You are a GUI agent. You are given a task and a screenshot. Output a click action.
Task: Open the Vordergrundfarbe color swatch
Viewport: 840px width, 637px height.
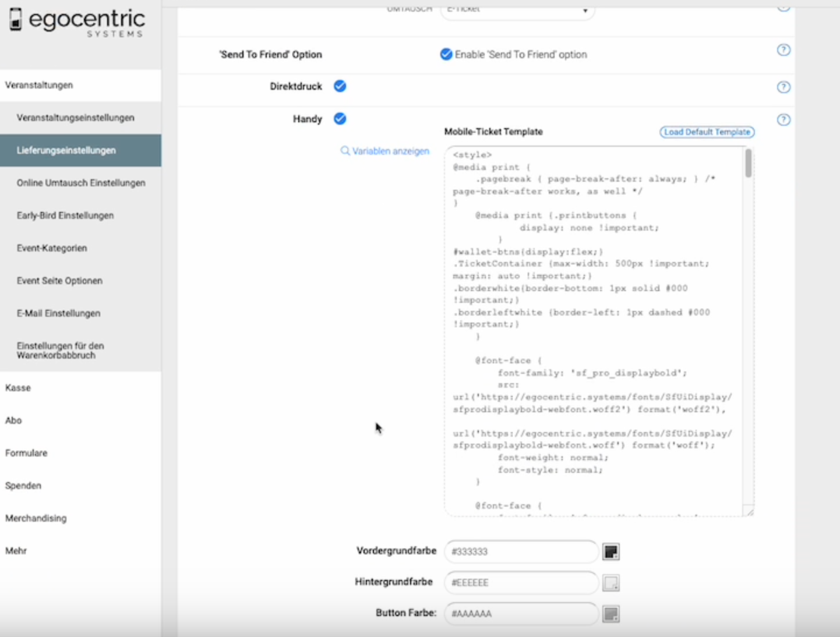[610, 552]
